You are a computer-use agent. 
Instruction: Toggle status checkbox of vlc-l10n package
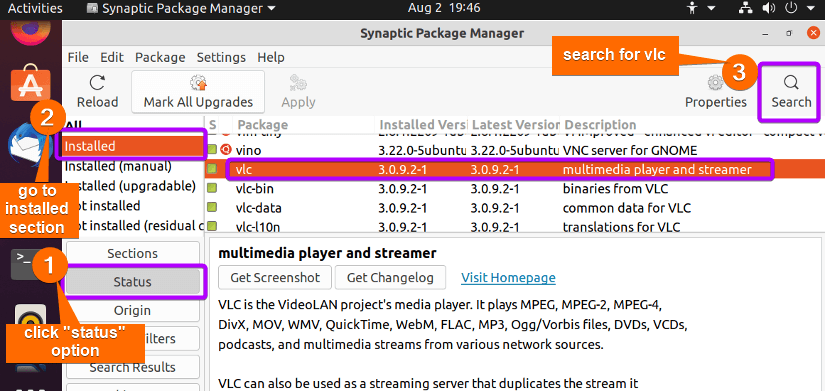coord(212,227)
